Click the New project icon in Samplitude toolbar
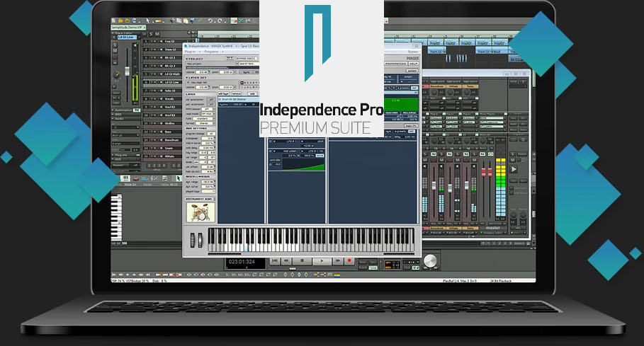This screenshot has width=644, height=346. [113, 21]
